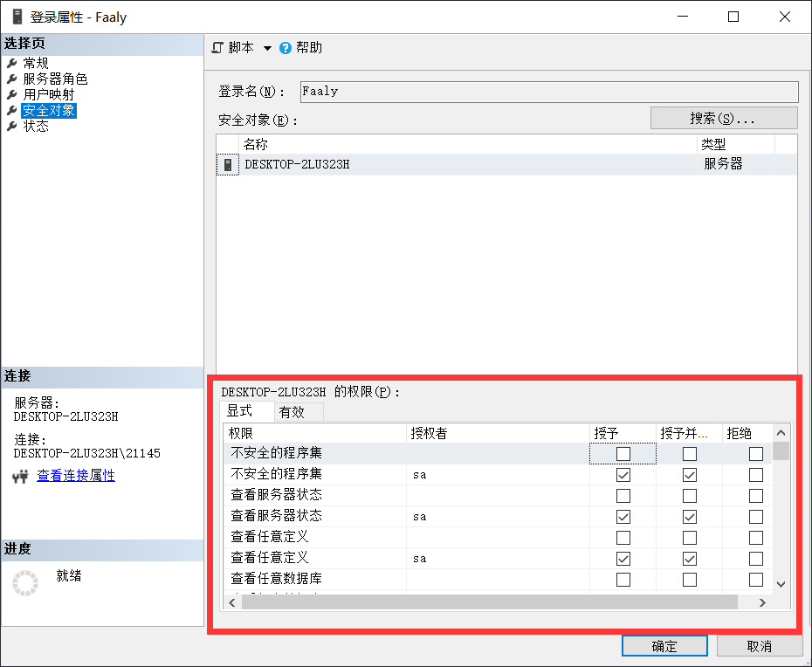Click the horizontal scroll-left arrow

click(x=232, y=602)
